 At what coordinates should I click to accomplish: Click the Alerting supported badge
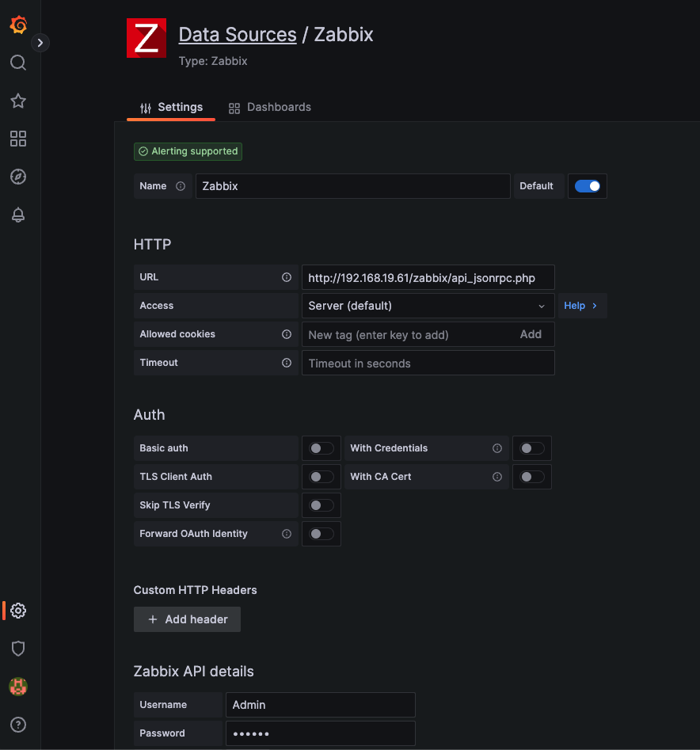[x=188, y=151]
